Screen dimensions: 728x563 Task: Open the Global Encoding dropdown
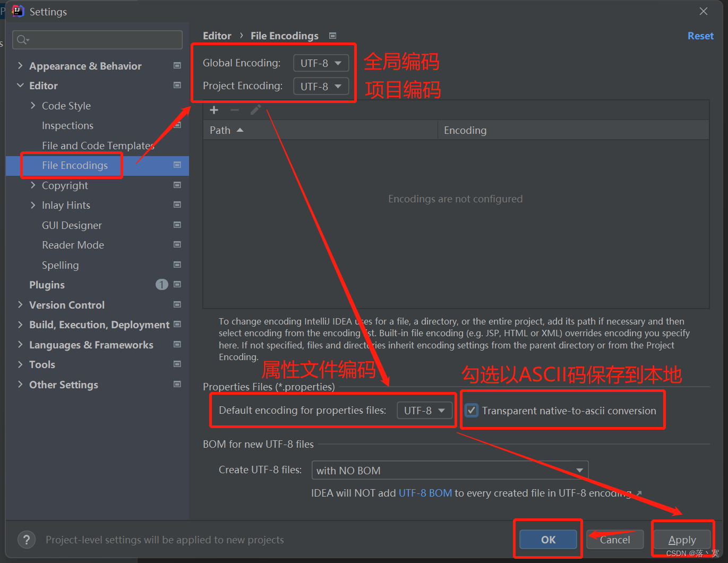(x=321, y=63)
